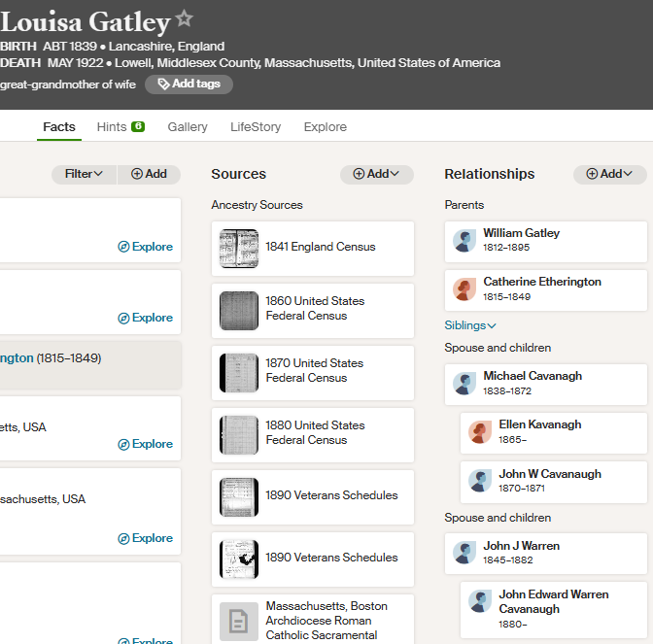The width and height of the screenshot is (653, 644).
Task: Click Michael Cavanagh's profile avatar icon
Action: [464, 384]
